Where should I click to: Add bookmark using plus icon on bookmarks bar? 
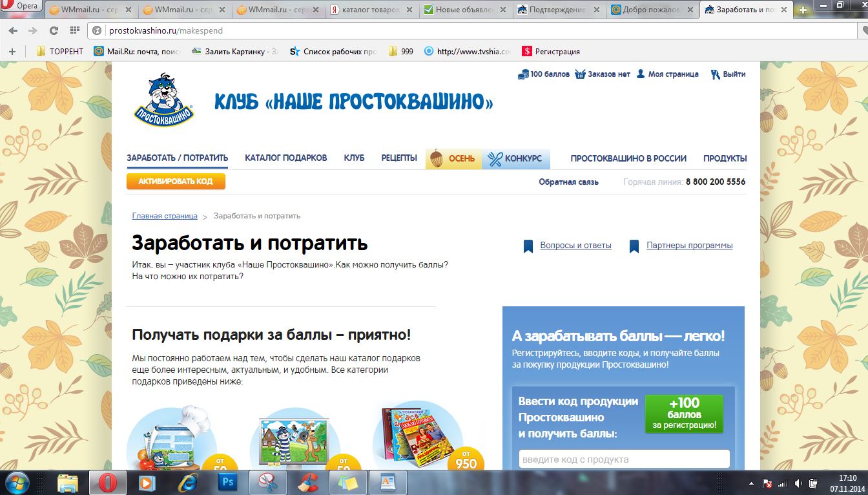tap(12, 51)
